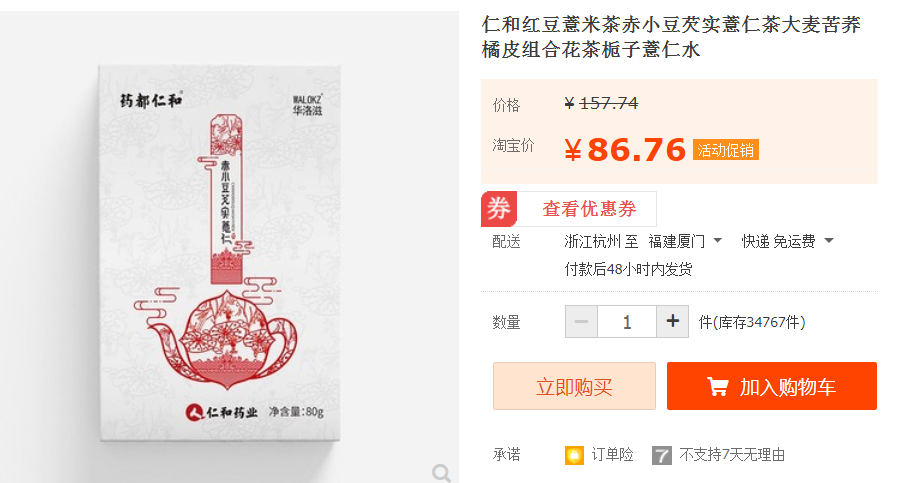Click the red coupon 券 icon

tap(499, 209)
